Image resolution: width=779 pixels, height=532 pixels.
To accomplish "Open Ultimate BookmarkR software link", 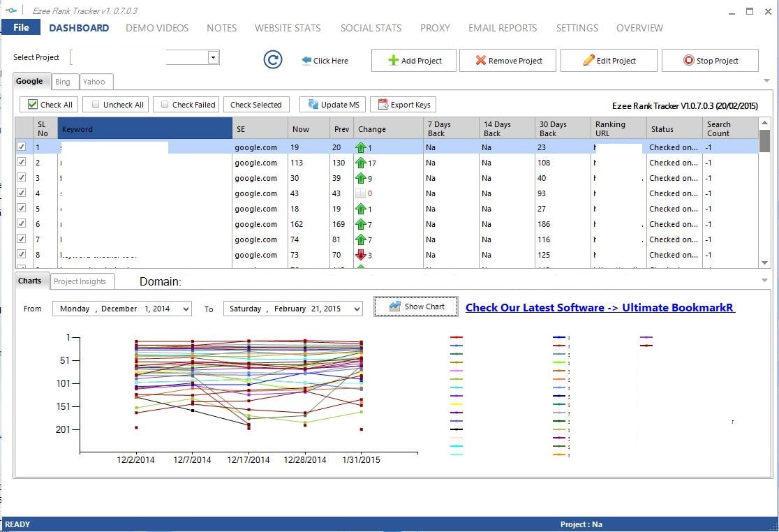I will [x=600, y=307].
